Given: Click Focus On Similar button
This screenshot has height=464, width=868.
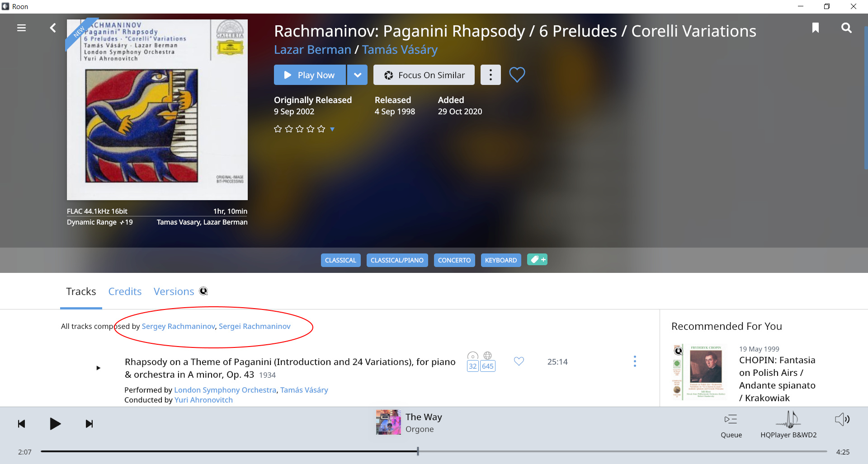Looking at the screenshot, I should tap(424, 75).
